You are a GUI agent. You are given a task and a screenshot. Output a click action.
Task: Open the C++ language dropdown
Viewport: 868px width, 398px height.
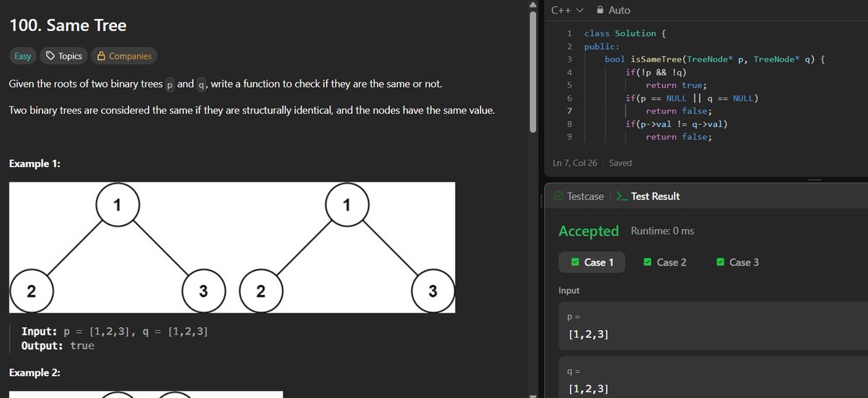click(x=567, y=10)
